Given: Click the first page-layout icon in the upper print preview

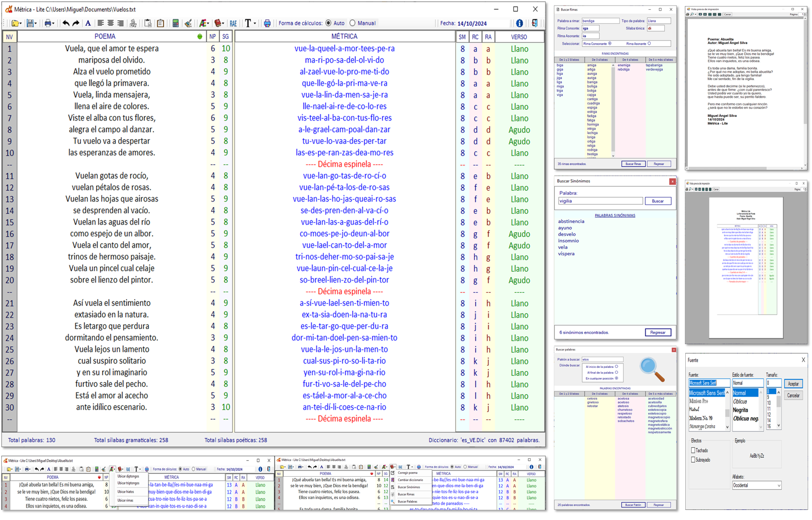Looking at the screenshot, I should pos(701,14).
